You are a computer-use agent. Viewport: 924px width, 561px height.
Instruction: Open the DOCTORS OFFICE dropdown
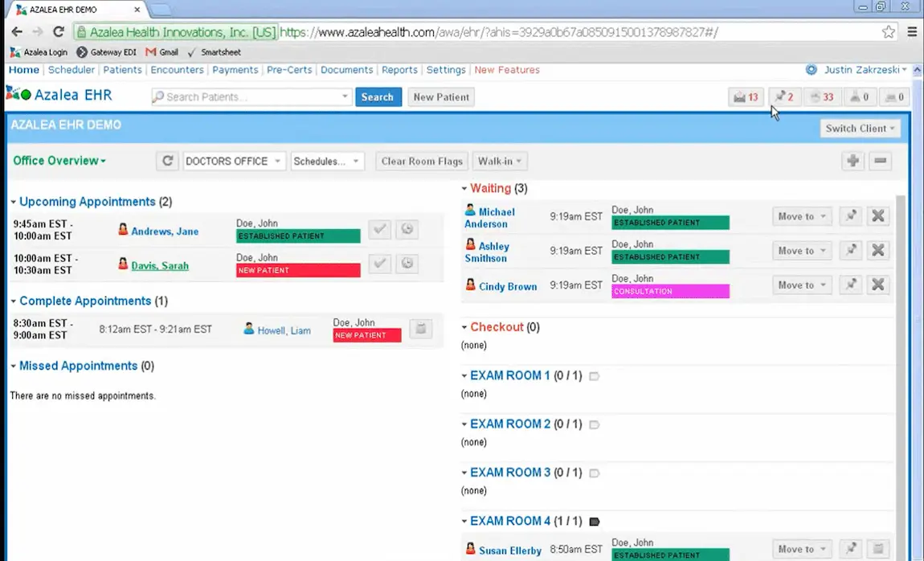[233, 161]
